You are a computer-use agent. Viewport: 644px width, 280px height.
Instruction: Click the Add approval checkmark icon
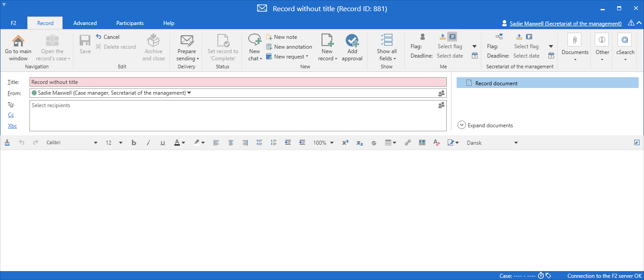pos(352,41)
